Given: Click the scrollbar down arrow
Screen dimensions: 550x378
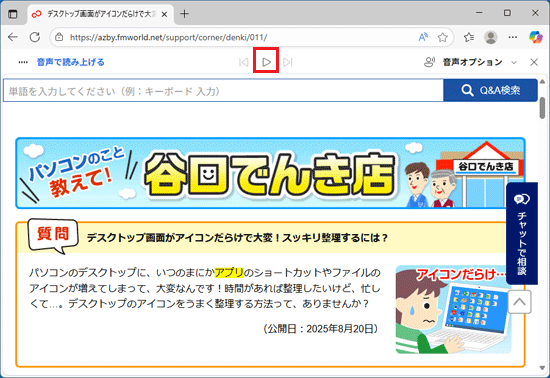Looking at the screenshot, I should click(542, 367).
